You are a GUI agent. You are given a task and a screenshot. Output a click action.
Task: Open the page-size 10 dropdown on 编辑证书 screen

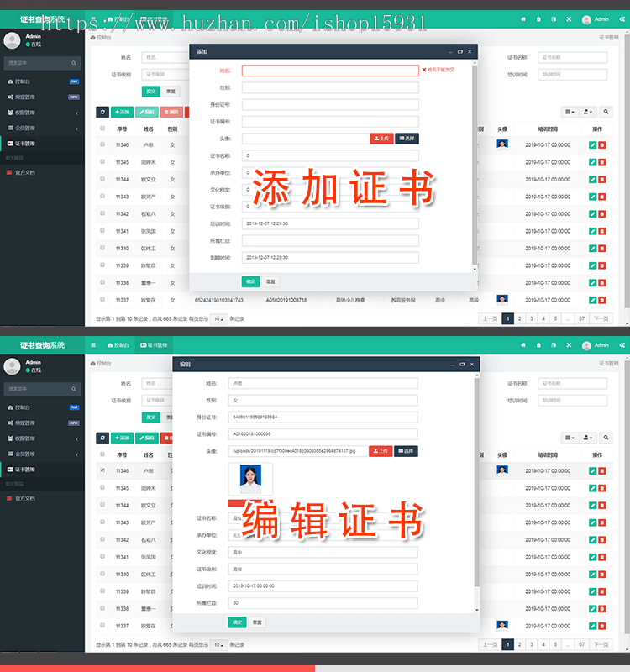(218, 644)
